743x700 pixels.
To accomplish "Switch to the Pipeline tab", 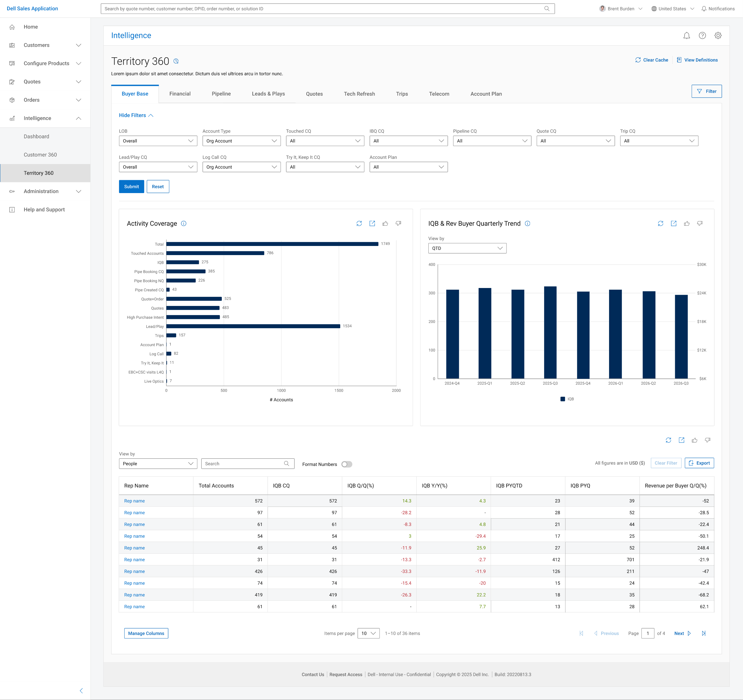I will pos(221,94).
